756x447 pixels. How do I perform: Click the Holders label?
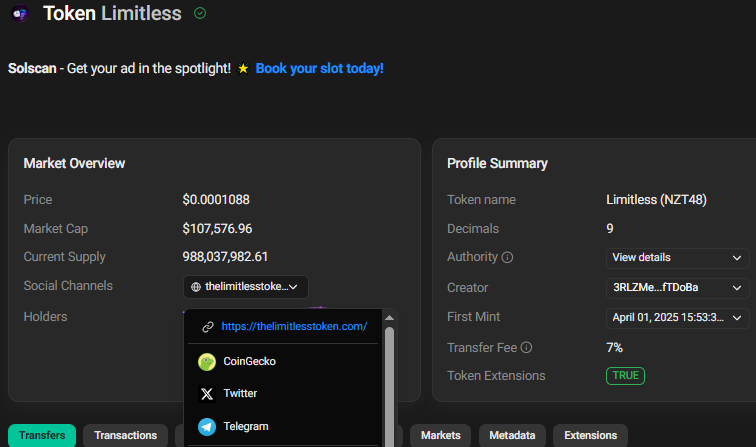pos(45,317)
